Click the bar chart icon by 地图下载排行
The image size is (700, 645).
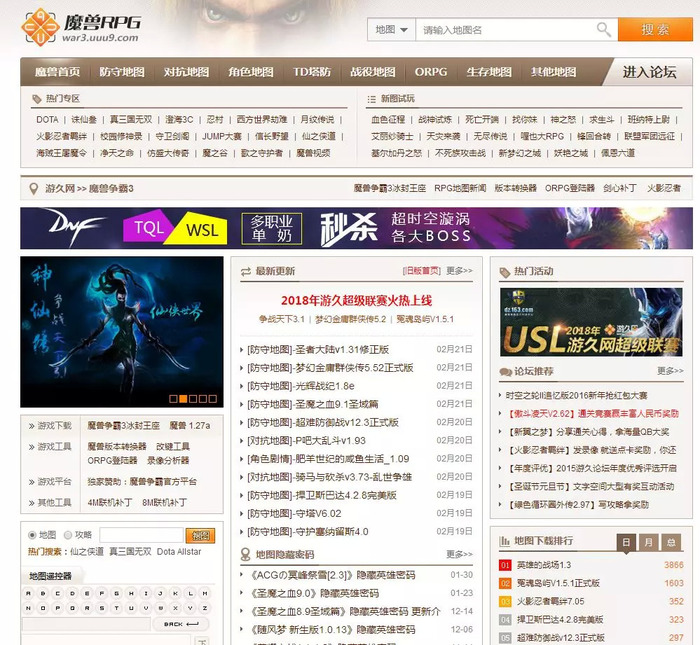[504, 541]
